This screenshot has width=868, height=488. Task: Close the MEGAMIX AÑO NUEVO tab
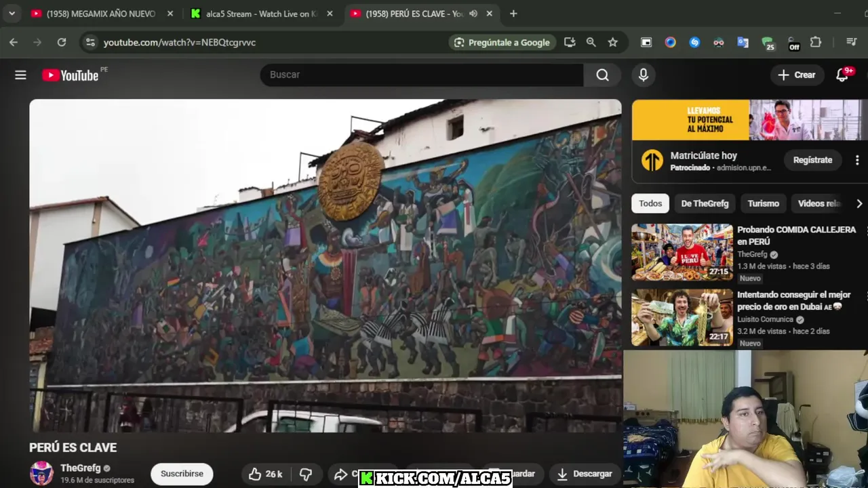(170, 14)
